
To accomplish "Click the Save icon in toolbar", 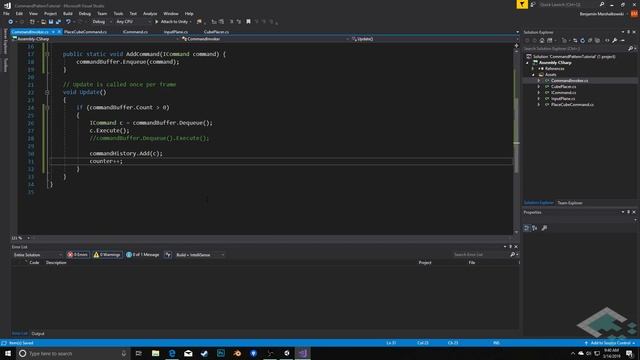I will (x=51, y=22).
